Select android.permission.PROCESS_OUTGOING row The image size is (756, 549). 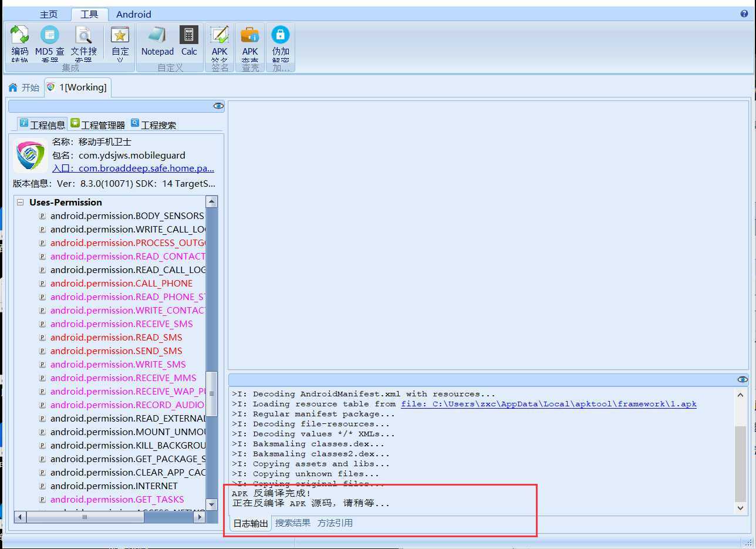[128, 243]
